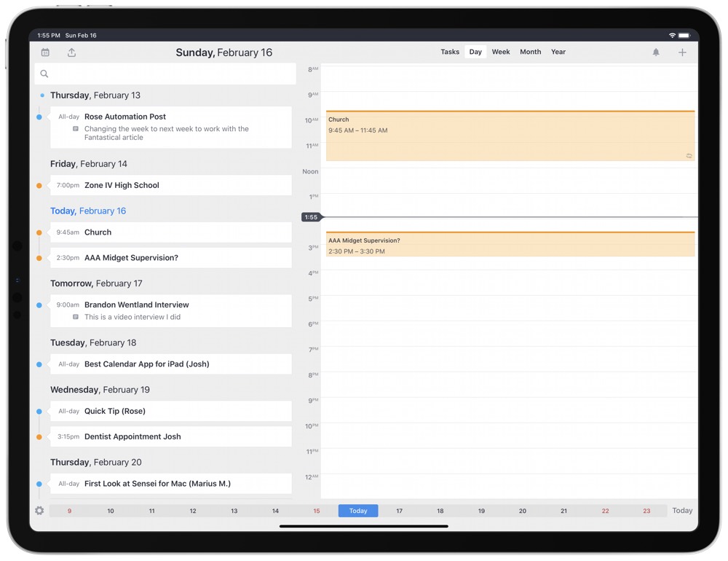Create a new event with the plus icon
Screen dimensions: 728x561
(682, 52)
